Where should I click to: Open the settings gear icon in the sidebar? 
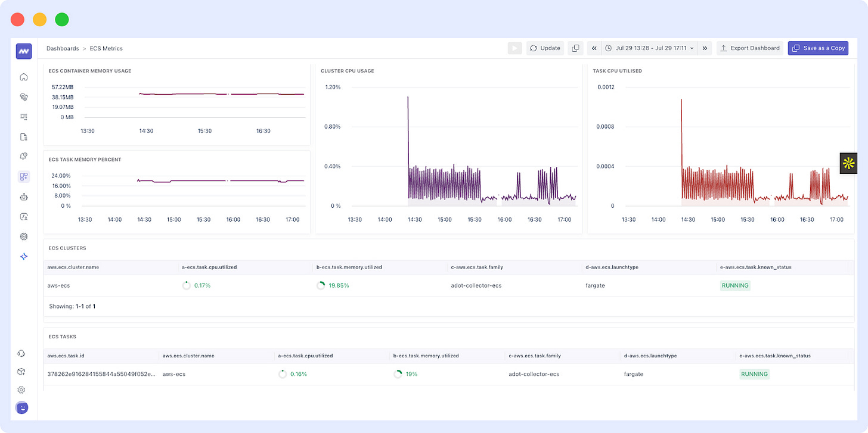21,390
